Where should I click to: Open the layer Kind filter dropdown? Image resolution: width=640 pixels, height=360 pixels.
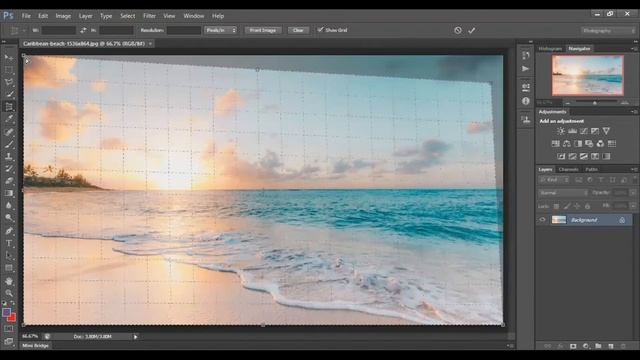(554, 180)
